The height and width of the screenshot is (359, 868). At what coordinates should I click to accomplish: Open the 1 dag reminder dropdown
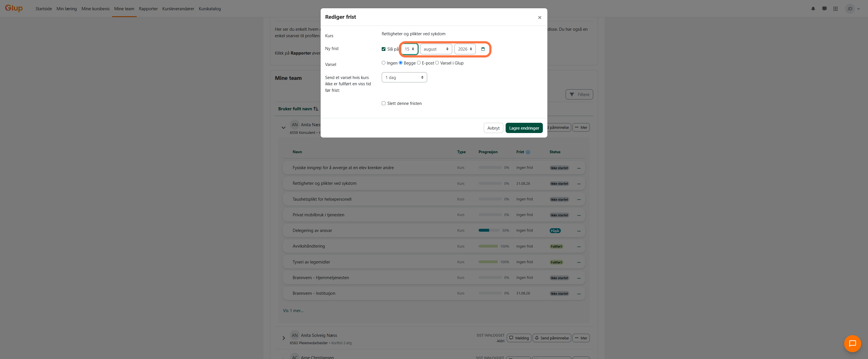click(404, 78)
